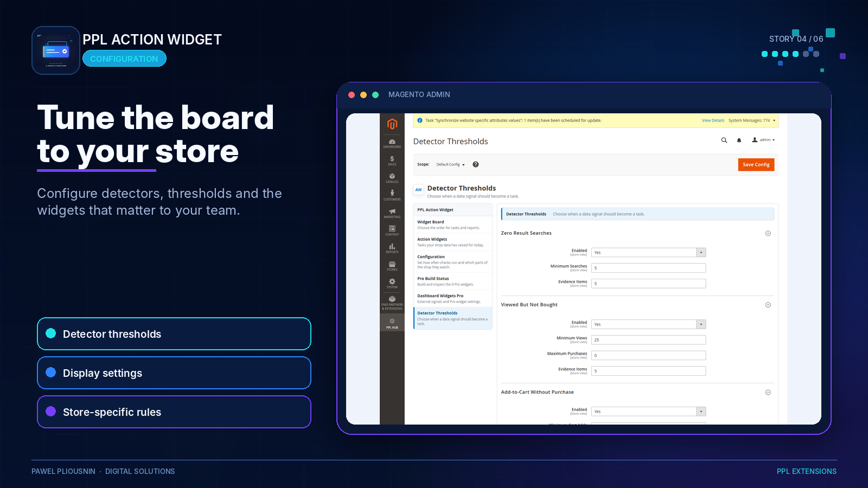Click the Maximum Purchases input field

click(x=648, y=356)
